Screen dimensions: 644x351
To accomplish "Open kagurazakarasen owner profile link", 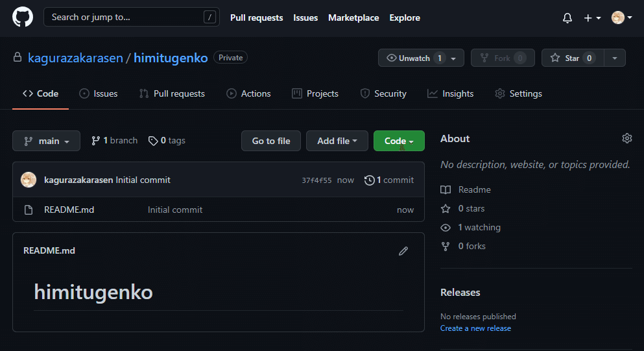I will 76,58.
